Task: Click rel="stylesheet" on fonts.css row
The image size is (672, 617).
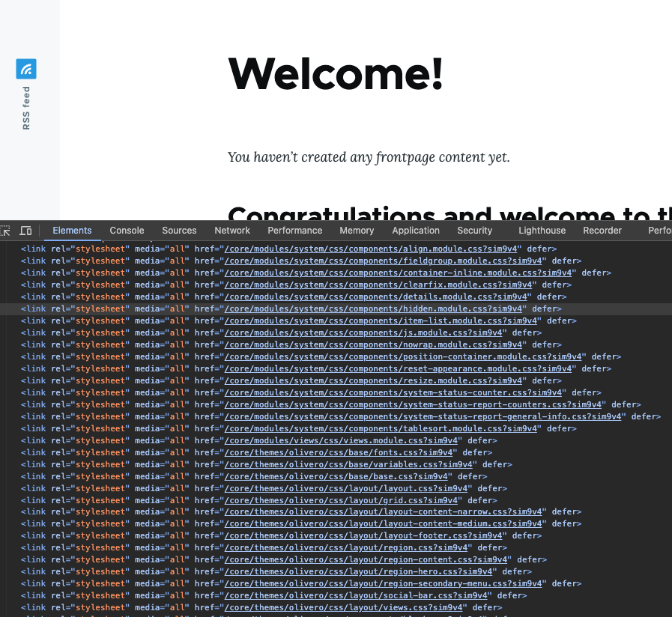Action: coord(91,453)
